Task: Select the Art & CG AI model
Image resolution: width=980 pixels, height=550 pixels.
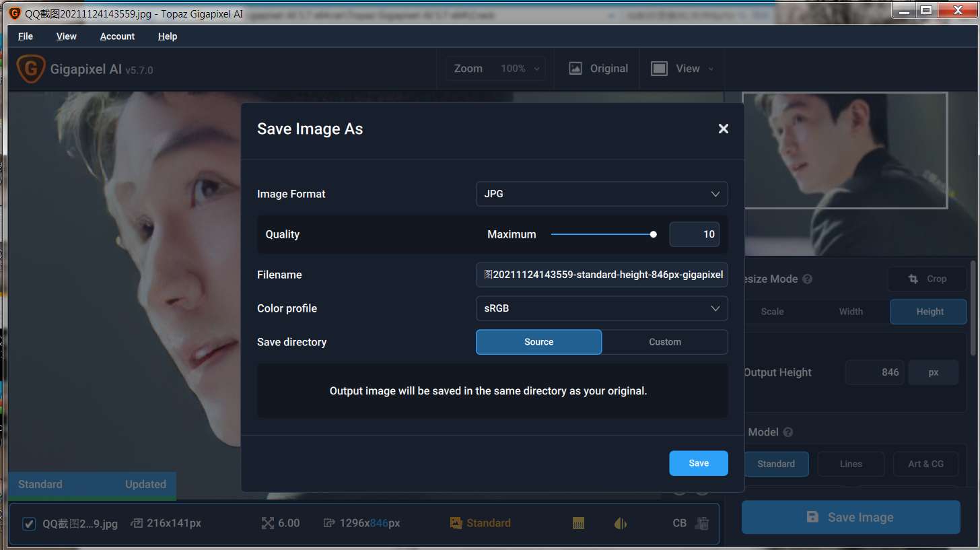Action: 926,464
